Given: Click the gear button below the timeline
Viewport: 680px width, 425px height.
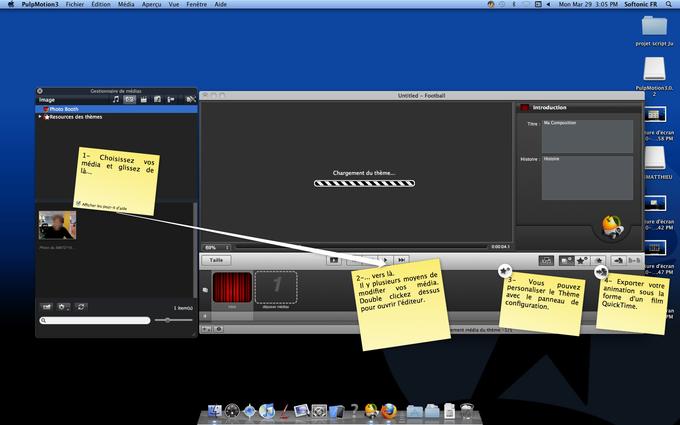Looking at the screenshot, I should 219,329.
